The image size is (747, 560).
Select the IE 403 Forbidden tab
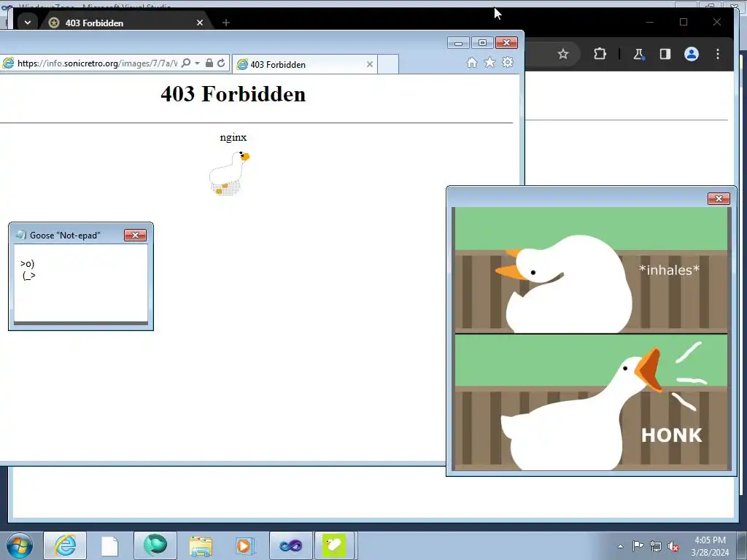click(305, 64)
